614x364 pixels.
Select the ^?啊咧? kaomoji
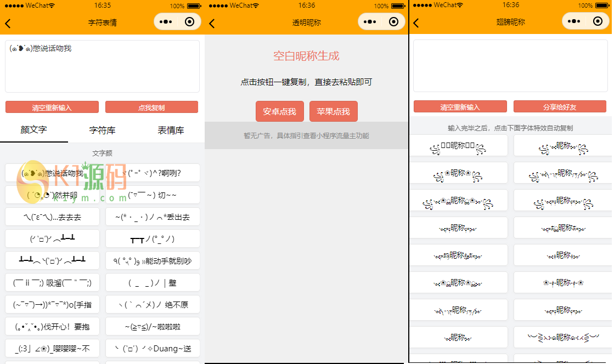click(x=153, y=173)
